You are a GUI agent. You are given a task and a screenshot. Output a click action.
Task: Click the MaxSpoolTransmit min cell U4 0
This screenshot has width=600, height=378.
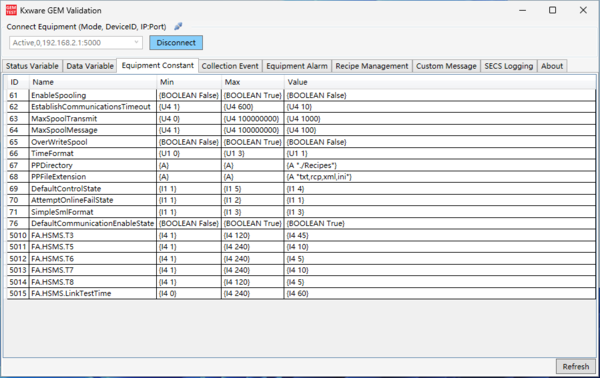(189, 119)
